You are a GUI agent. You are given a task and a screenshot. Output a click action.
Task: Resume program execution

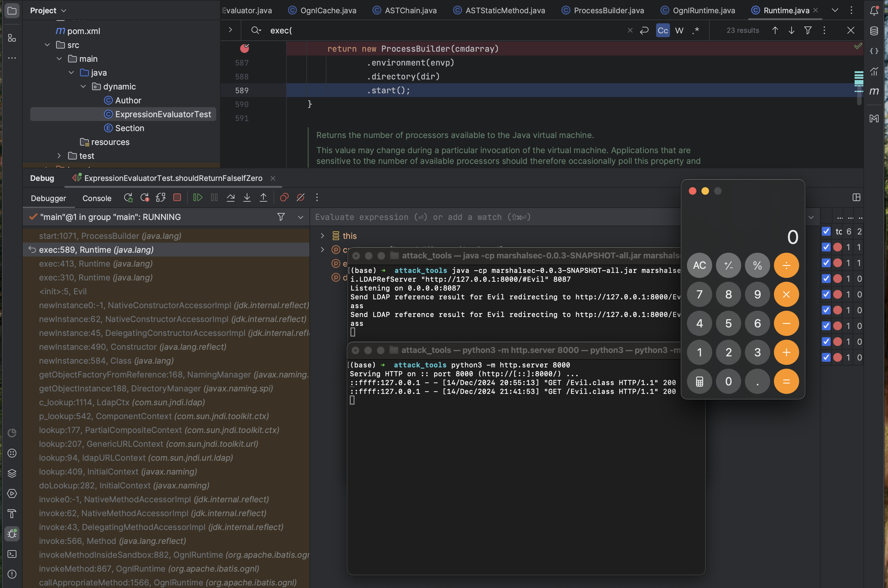pos(198,198)
